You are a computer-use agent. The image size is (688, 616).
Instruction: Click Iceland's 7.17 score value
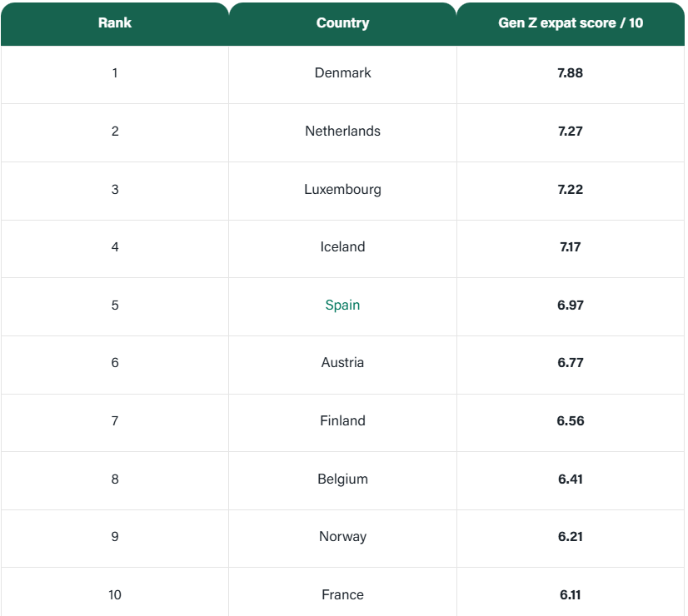571,246
